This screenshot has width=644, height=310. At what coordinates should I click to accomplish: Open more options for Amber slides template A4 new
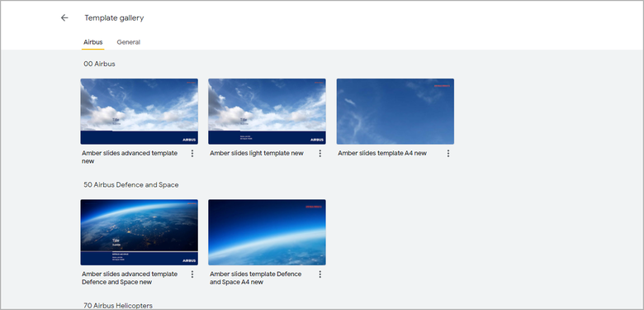point(448,154)
